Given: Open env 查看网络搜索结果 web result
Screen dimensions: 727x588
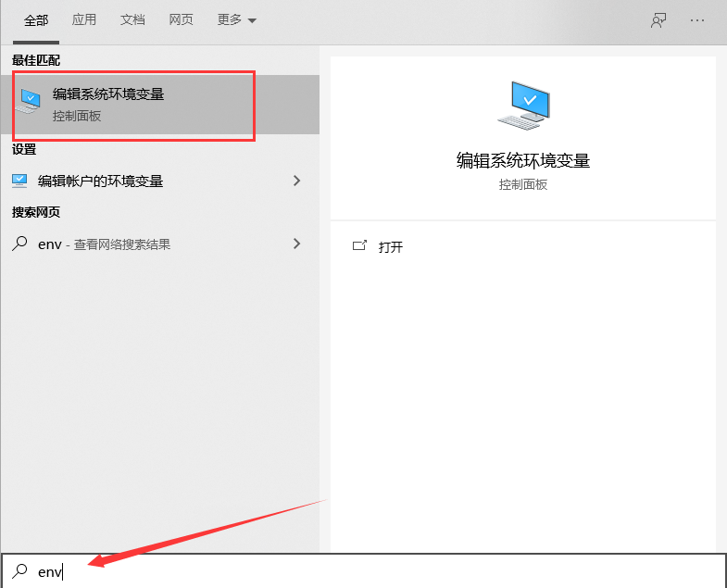Looking at the screenshot, I should (160, 244).
